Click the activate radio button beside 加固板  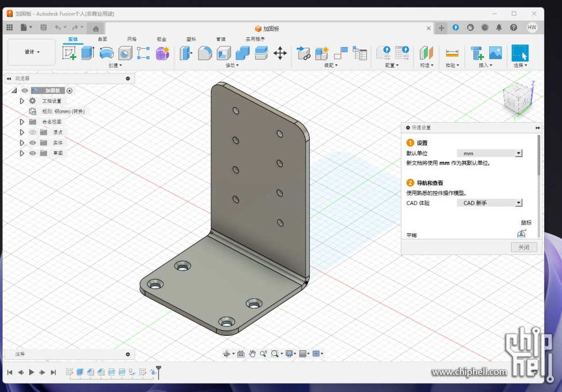(69, 91)
